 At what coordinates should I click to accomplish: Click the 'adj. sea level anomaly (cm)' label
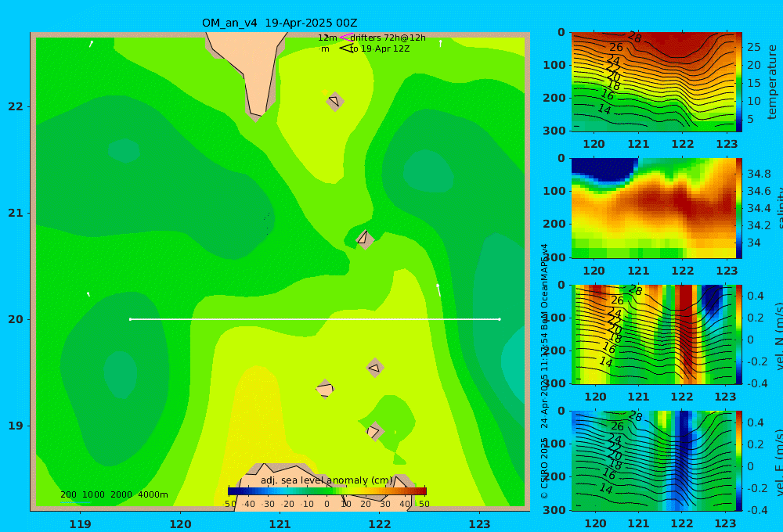click(x=327, y=480)
